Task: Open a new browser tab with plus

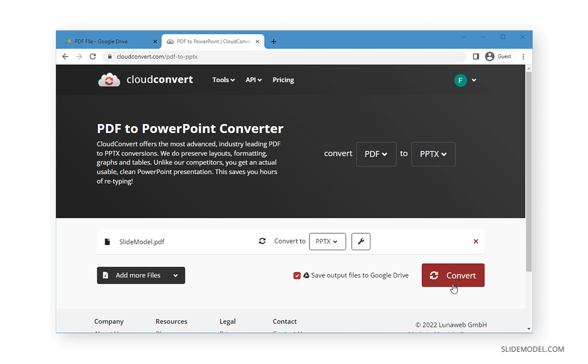Action: [x=273, y=42]
